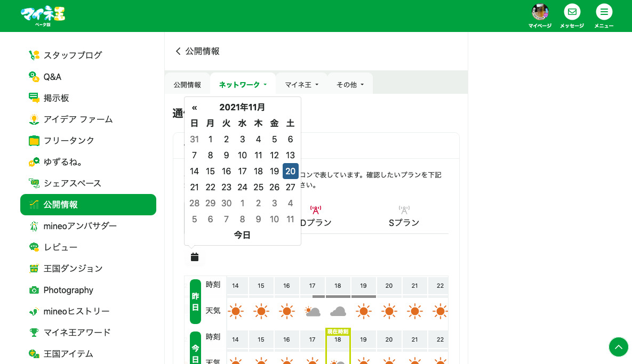Select the 公開情報 tab
This screenshot has height=364, width=632.
pos(187,85)
